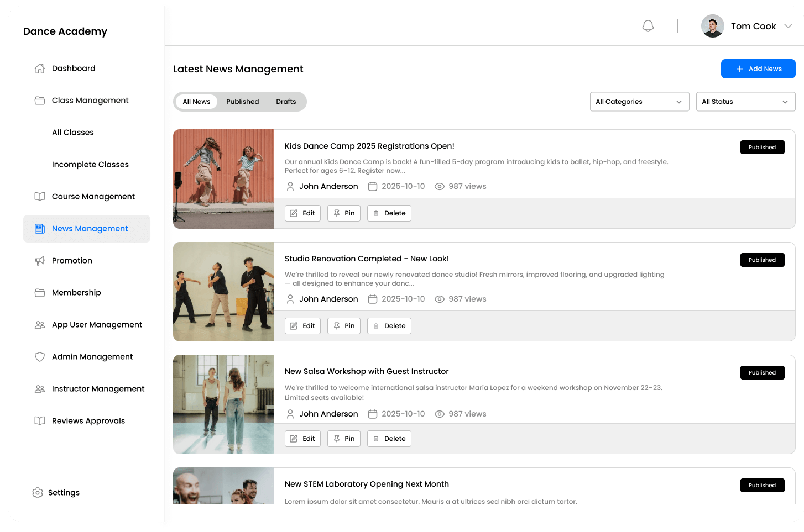The height and width of the screenshot is (532, 804).
Task: Select the Promotion megaphone icon
Action: click(x=39, y=260)
